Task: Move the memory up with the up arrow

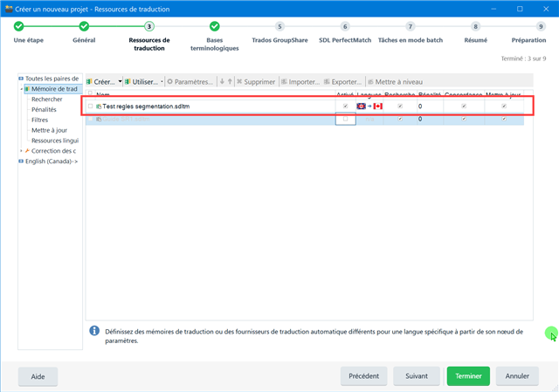Action: tap(230, 81)
